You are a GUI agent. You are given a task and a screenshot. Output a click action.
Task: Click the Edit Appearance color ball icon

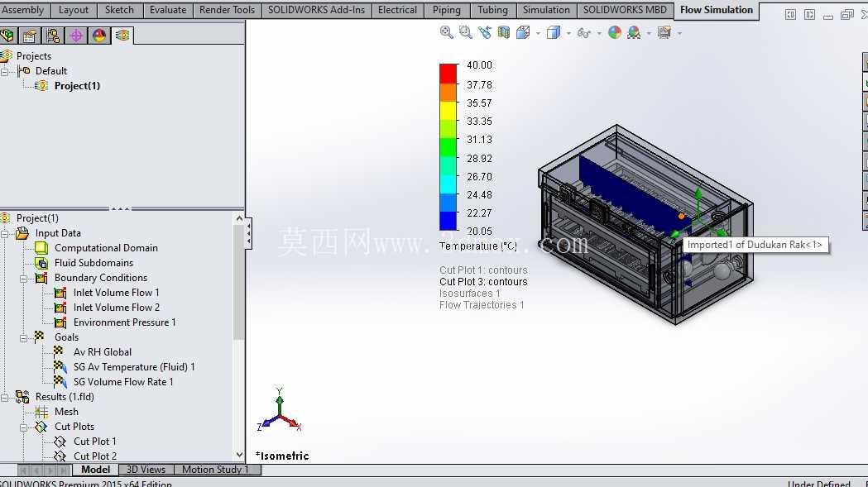tap(615, 32)
